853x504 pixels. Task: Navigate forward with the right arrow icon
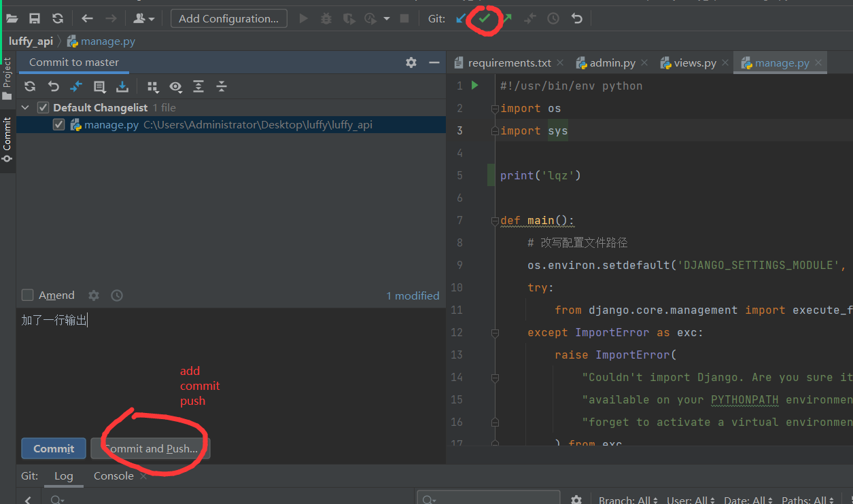pos(111,18)
